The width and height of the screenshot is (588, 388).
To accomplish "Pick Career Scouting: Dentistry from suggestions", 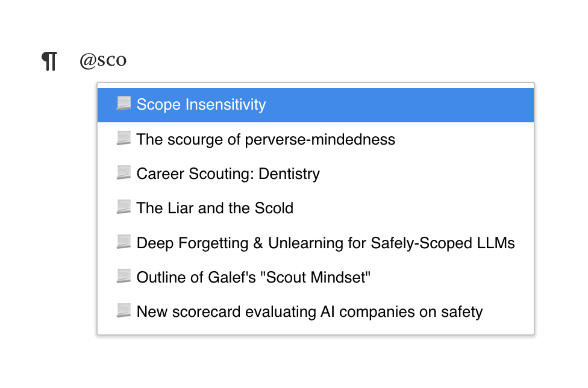I will [x=315, y=174].
